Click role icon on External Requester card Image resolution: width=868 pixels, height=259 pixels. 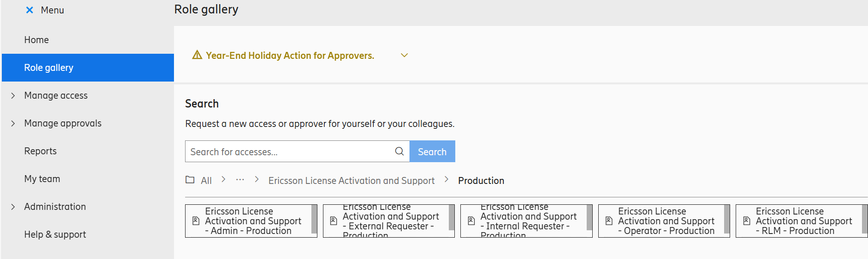334,221
